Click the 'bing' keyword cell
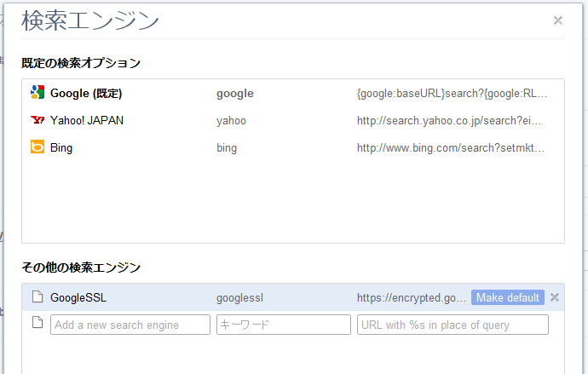The image size is (588, 374). click(227, 147)
